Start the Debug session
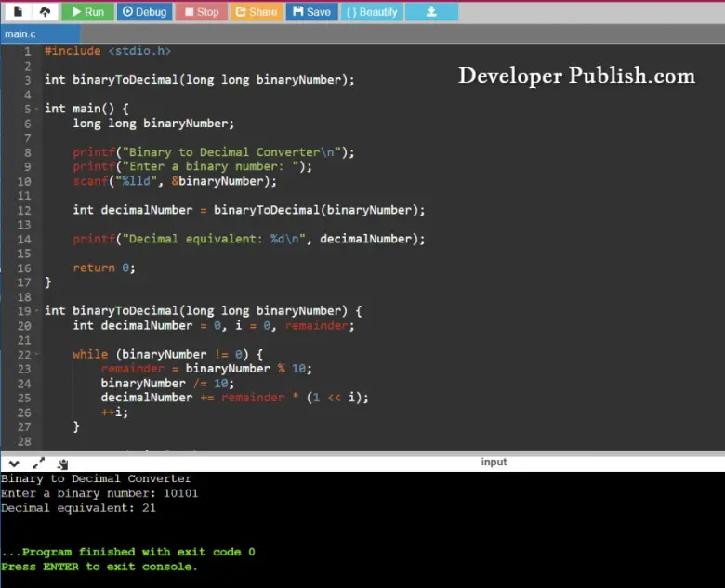 click(x=144, y=12)
